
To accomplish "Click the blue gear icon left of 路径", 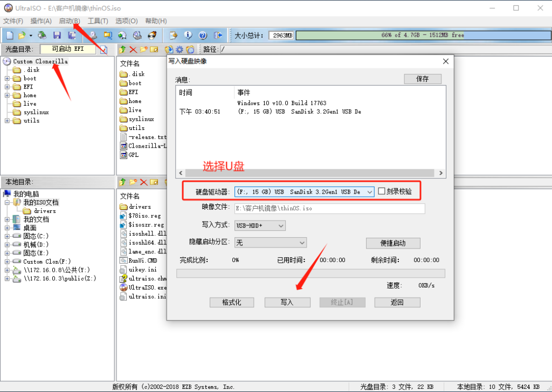I will coord(180,49).
